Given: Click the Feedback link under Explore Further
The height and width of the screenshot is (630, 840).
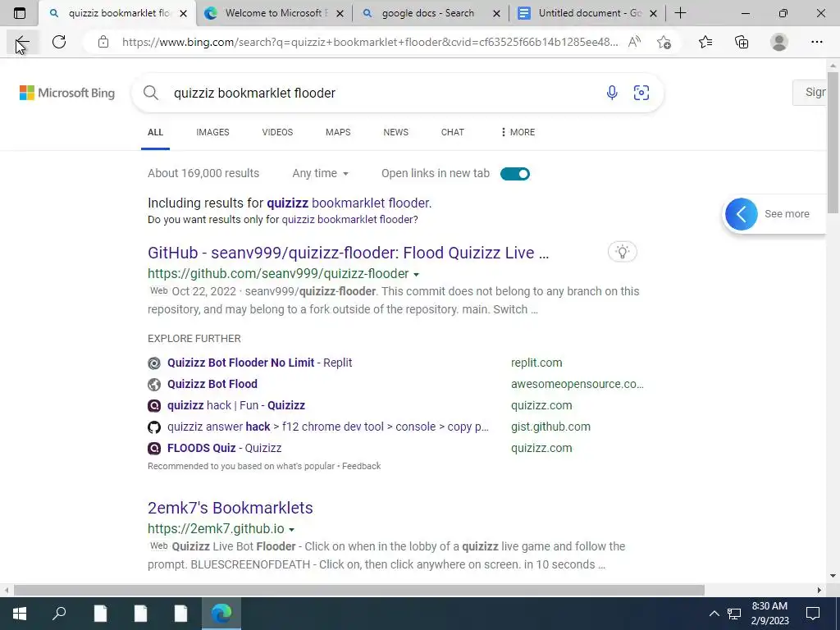Looking at the screenshot, I should pyautogui.click(x=361, y=466).
